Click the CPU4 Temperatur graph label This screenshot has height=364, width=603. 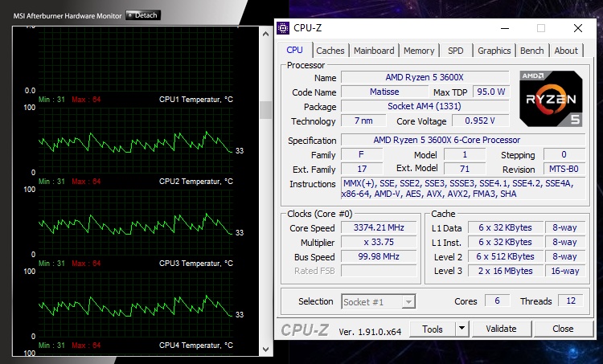point(195,346)
